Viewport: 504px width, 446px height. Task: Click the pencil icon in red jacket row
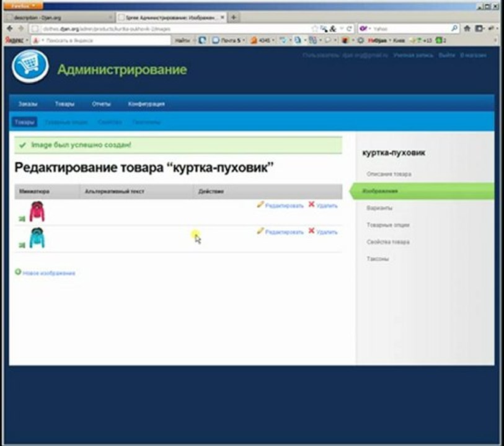(x=260, y=204)
